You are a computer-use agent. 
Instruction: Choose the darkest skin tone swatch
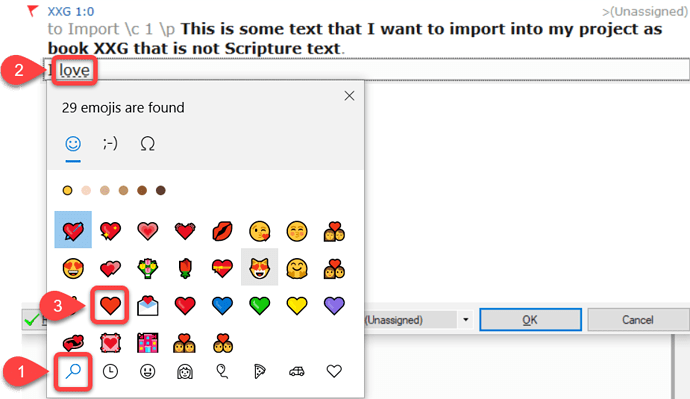coord(161,190)
